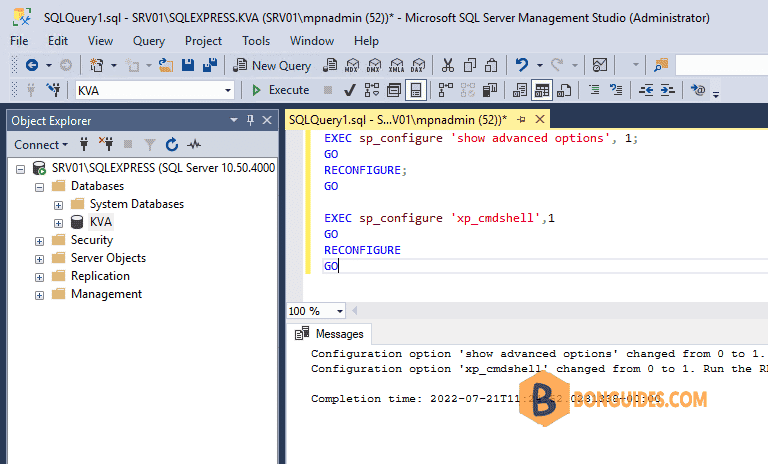Click the Navigate Backward arrow icon
The image size is (768, 464).
point(32,65)
